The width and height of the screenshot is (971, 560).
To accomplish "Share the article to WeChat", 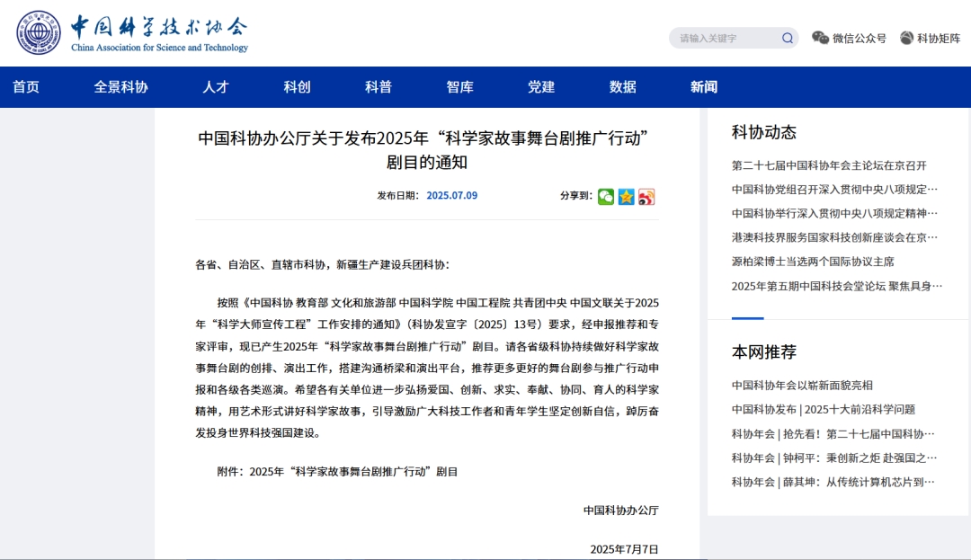I will pos(605,196).
